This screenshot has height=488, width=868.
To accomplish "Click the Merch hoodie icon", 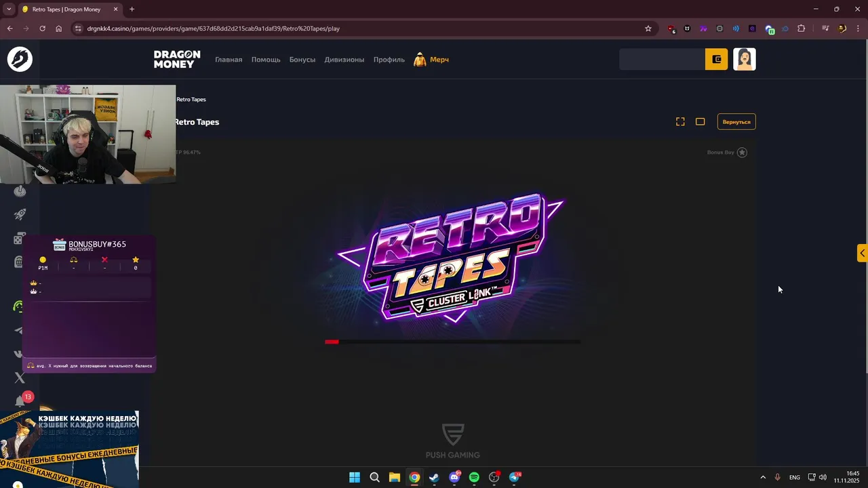I will tap(420, 60).
